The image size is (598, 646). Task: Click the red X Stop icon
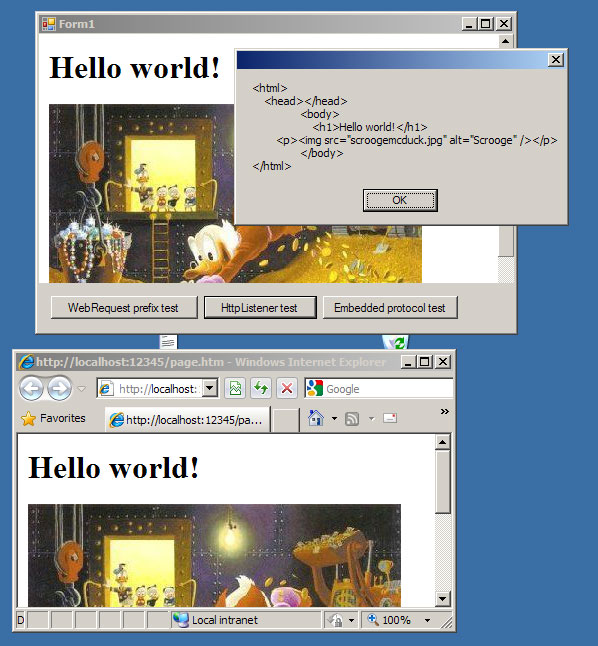coord(287,388)
